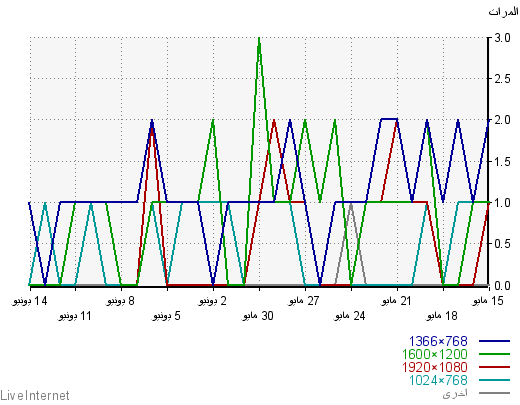This screenshot has width=520, height=405.
Task: Click the 1600×1200 legend label
Action: point(435,354)
